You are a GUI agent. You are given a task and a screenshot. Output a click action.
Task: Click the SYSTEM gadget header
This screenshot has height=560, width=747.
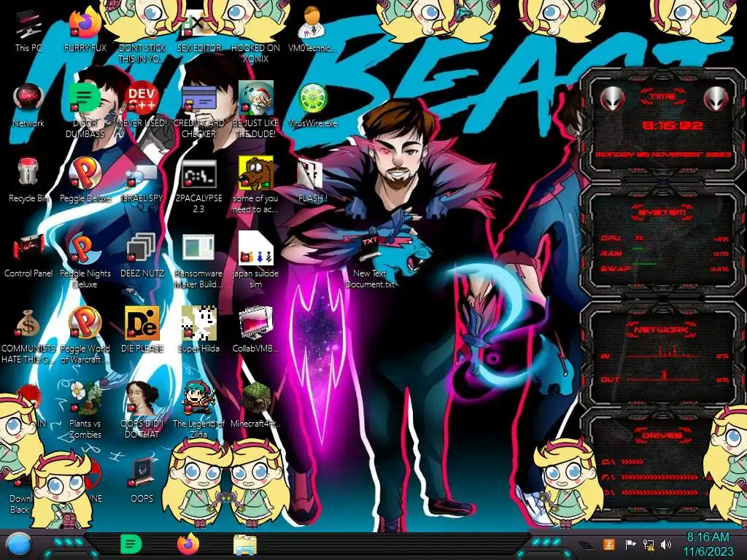(x=662, y=212)
